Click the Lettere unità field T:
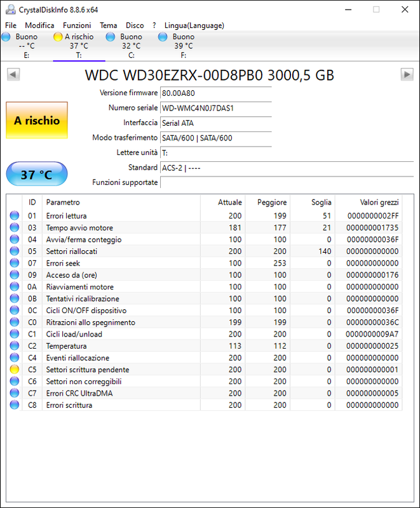 (x=216, y=153)
